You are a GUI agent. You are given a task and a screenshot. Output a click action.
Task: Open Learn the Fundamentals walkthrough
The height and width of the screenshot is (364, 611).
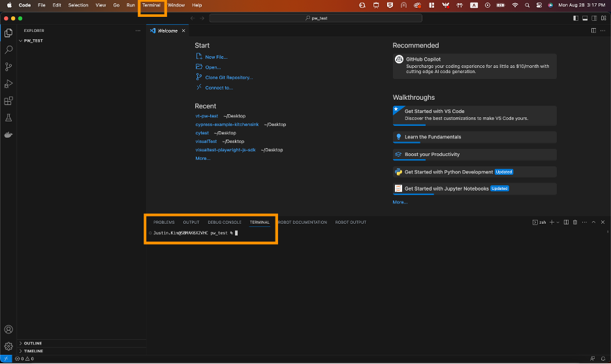(x=475, y=137)
